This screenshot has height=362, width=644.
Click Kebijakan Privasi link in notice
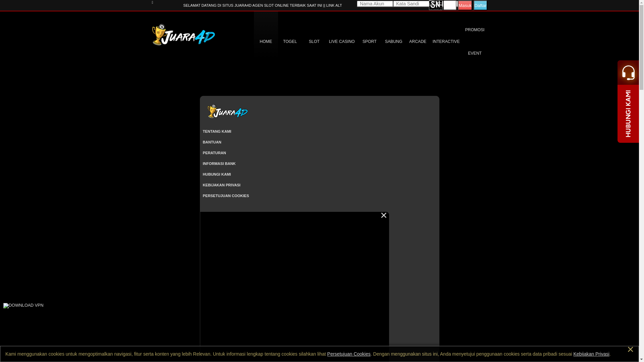click(x=591, y=354)
